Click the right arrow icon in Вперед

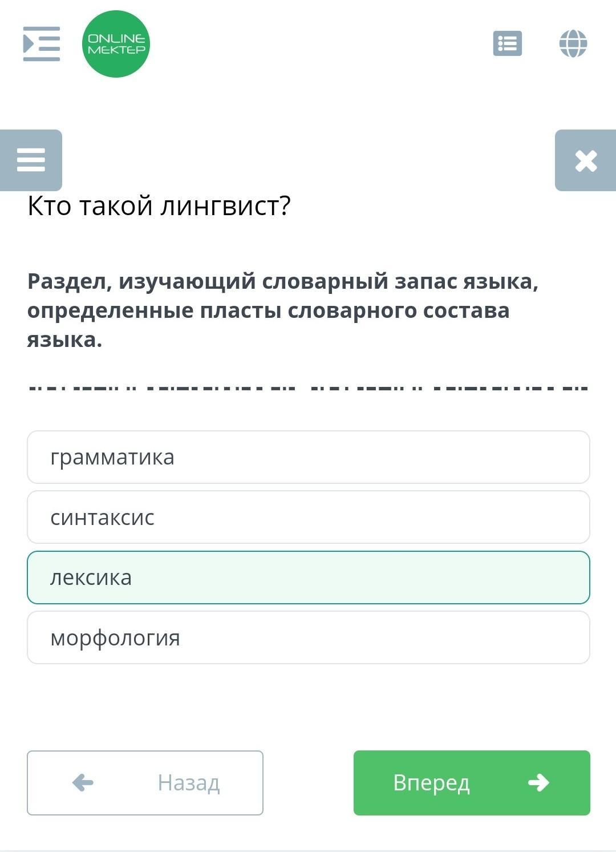click(538, 782)
